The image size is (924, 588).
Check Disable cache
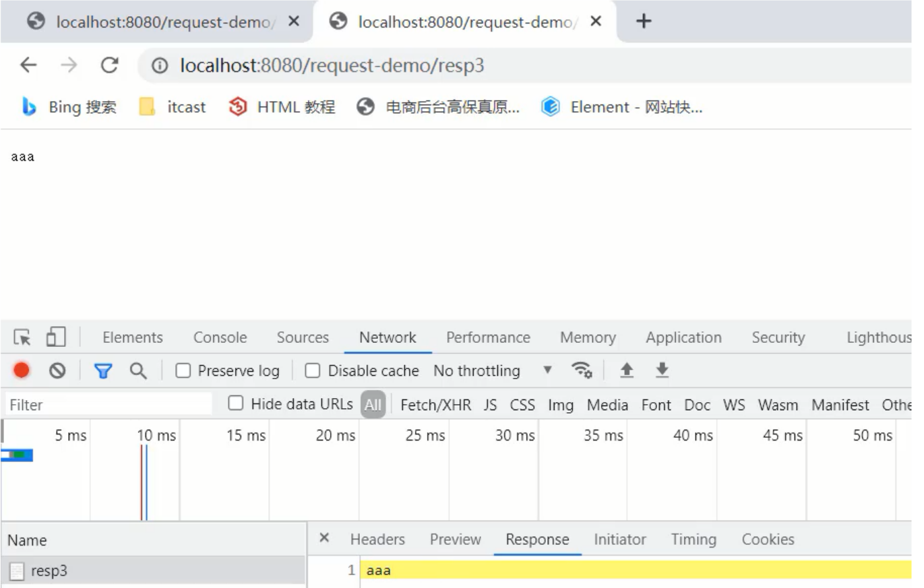(312, 370)
